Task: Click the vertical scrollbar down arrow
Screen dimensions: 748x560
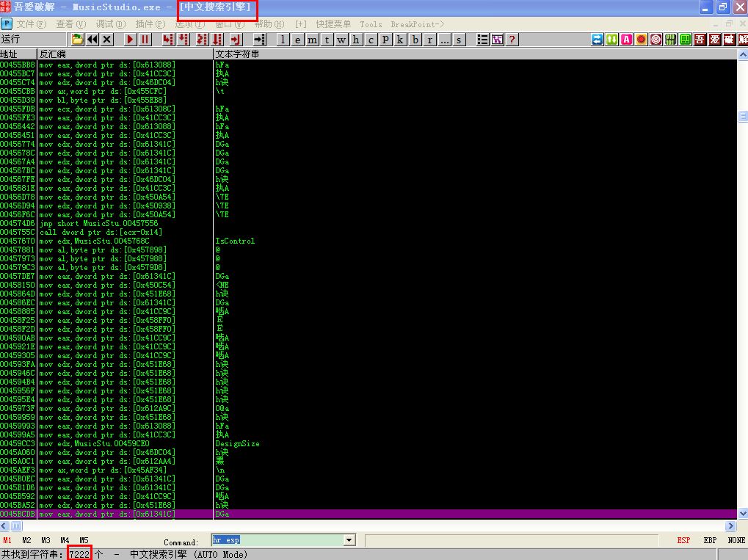Action: pyautogui.click(x=743, y=514)
